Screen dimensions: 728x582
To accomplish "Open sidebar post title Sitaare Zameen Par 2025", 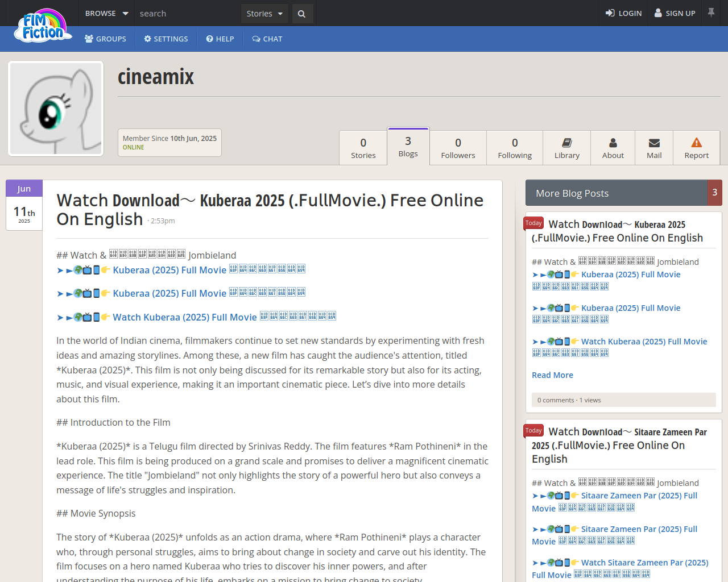I will [619, 446].
